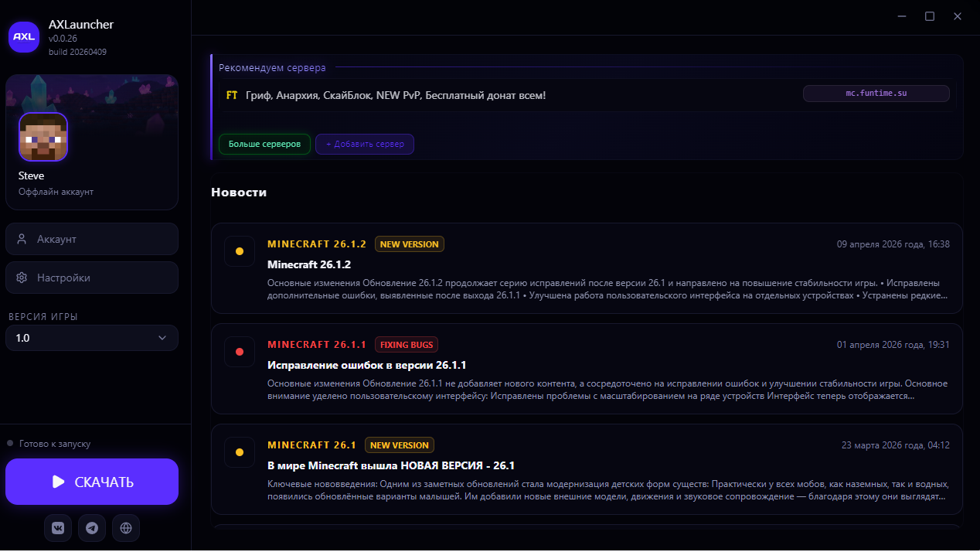Click the date 01 апреля 2026 года, 19:31

point(893,345)
